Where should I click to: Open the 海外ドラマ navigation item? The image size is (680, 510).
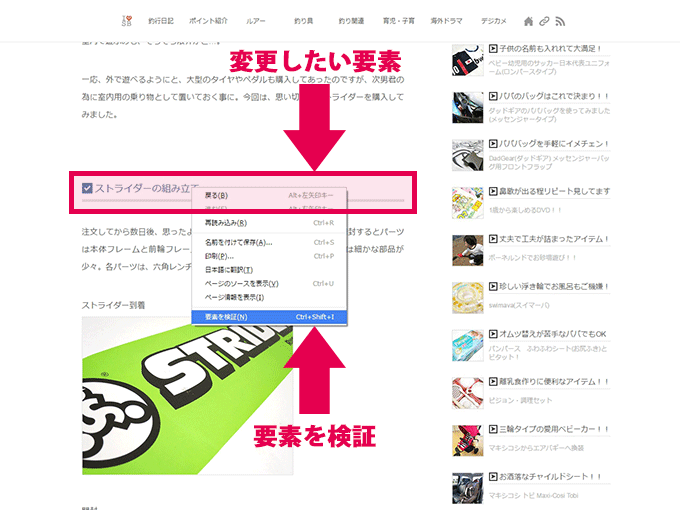coord(446,21)
